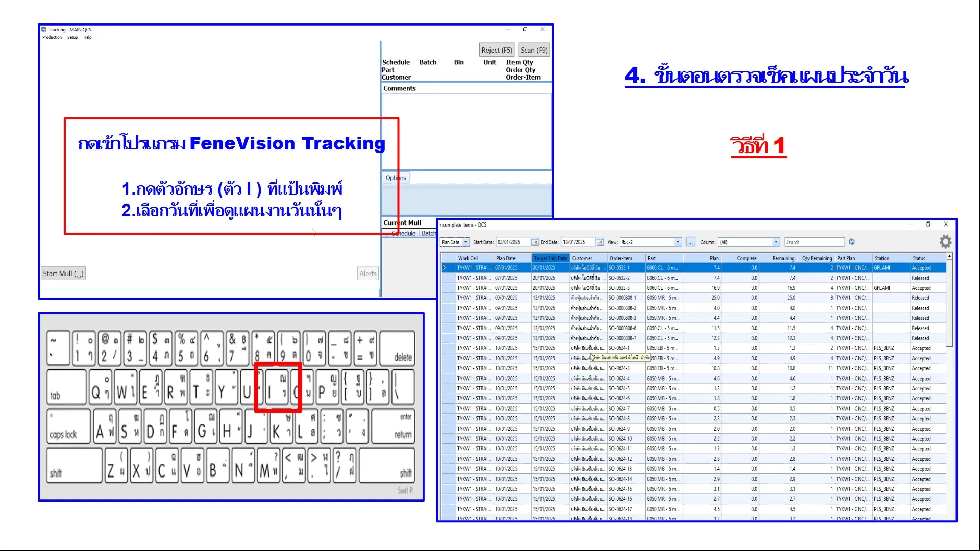The height and width of the screenshot is (551, 980).
Task: Expand the Plan Date type dropdown
Action: (x=465, y=242)
